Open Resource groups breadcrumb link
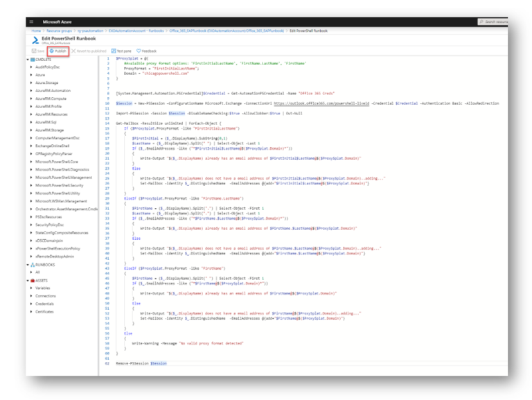Viewport: 532px width, 400px height. (x=60, y=31)
